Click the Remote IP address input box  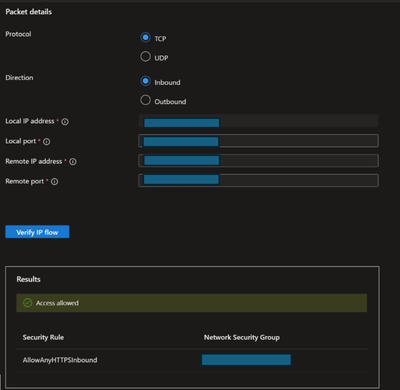coord(258,161)
